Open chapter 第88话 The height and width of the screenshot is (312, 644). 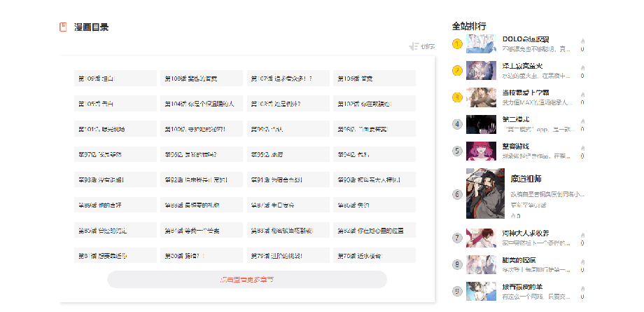pyautogui.click(x=202, y=205)
